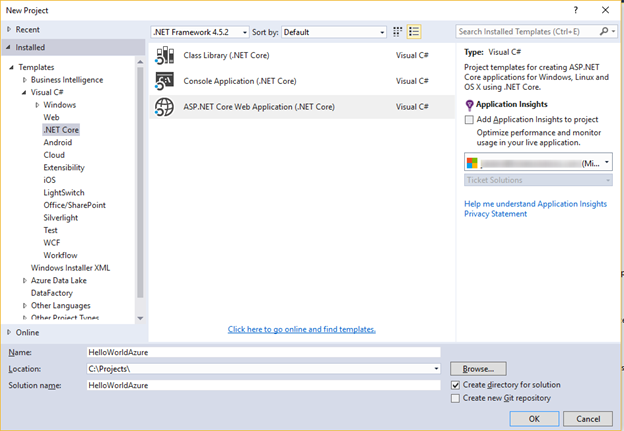Open the Ticket Solutions dropdown

click(x=538, y=180)
